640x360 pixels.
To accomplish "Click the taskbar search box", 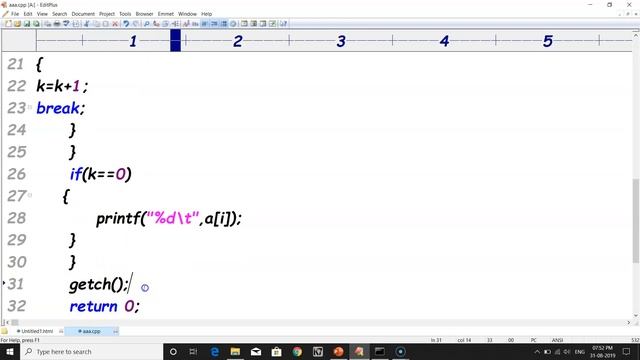I will [91, 351].
